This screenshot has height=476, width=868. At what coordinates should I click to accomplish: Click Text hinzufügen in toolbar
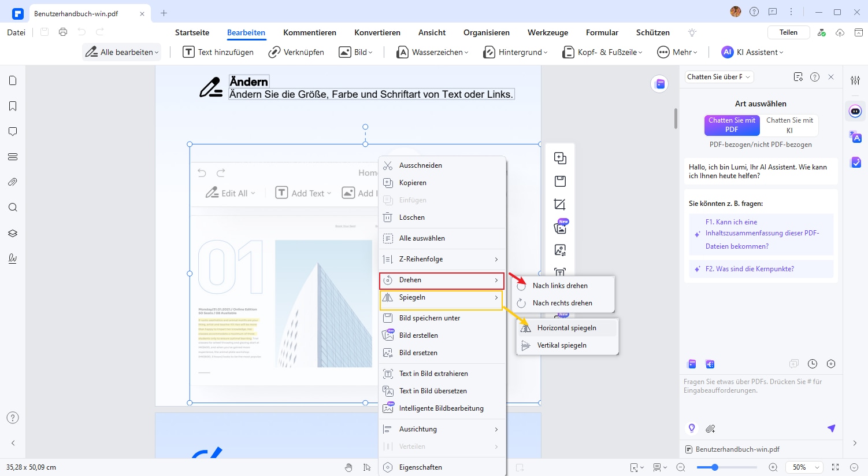[218, 52]
